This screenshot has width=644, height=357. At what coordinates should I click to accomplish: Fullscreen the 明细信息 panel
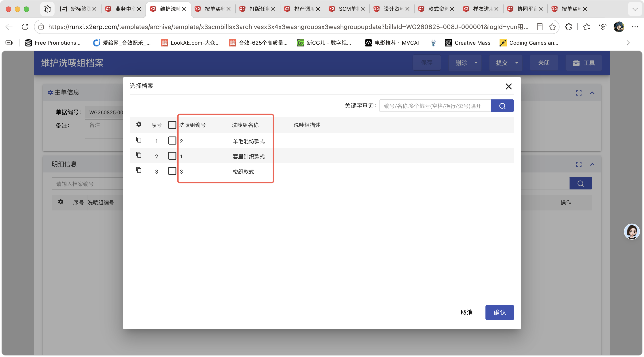pyautogui.click(x=578, y=164)
